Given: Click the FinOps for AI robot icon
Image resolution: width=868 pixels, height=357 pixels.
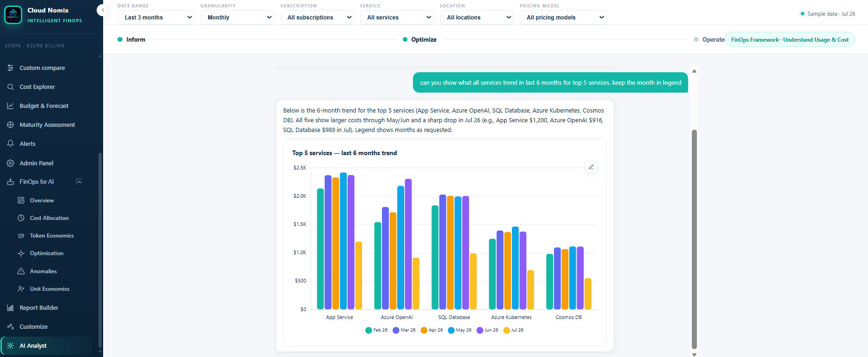Looking at the screenshot, I should pos(10,182).
